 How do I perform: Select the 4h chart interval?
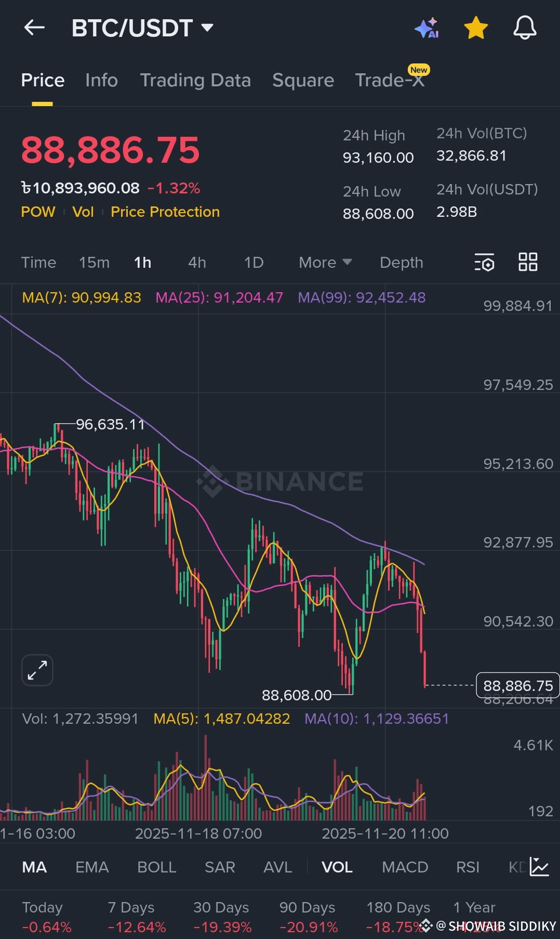click(197, 262)
